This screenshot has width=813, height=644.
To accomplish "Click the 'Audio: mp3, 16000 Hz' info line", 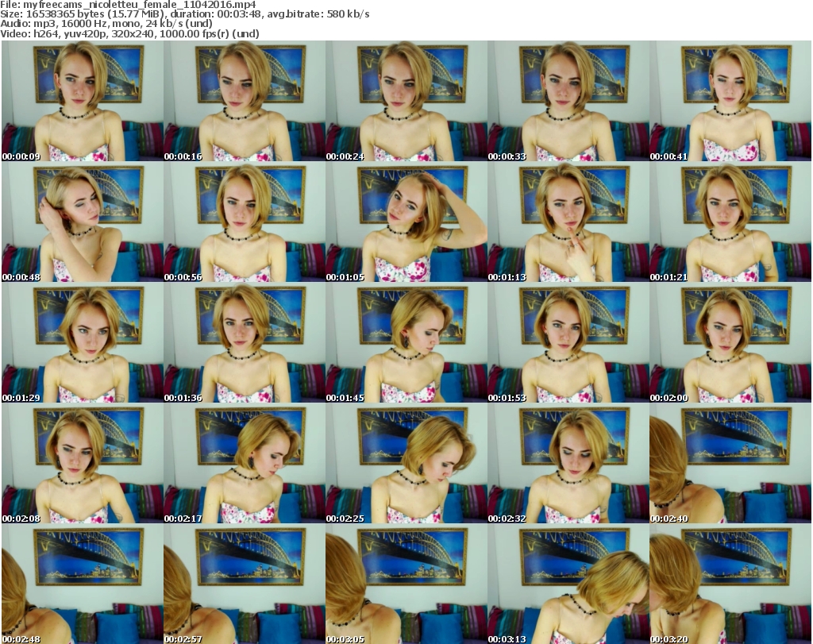I will coord(106,24).
